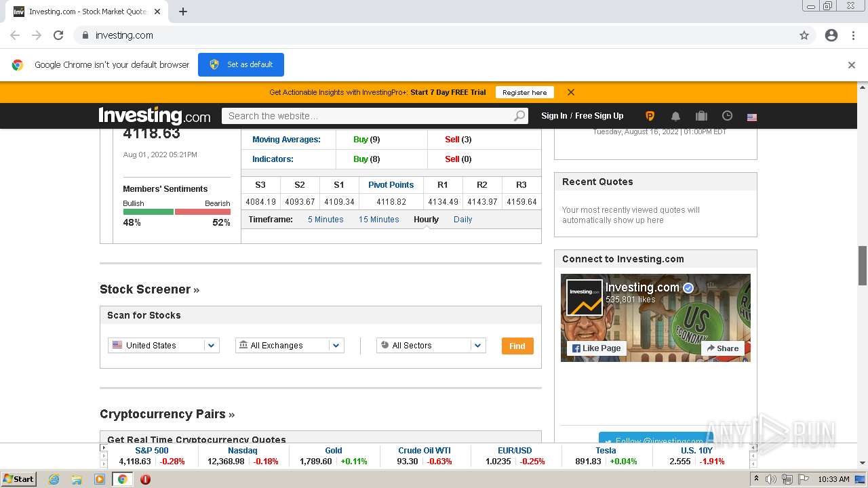Open the Crude Oil WTI ticker quote
Screen dimensions: 868x488
pyautogui.click(x=425, y=451)
